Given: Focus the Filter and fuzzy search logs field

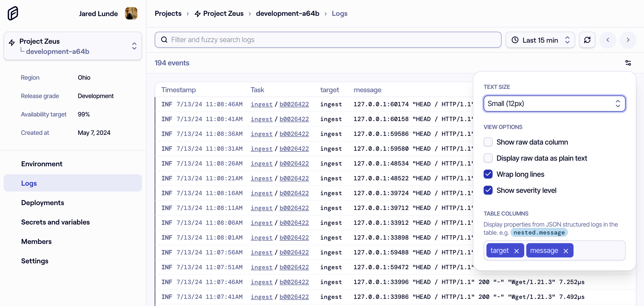Looking at the screenshot, I should pos(328,40).
